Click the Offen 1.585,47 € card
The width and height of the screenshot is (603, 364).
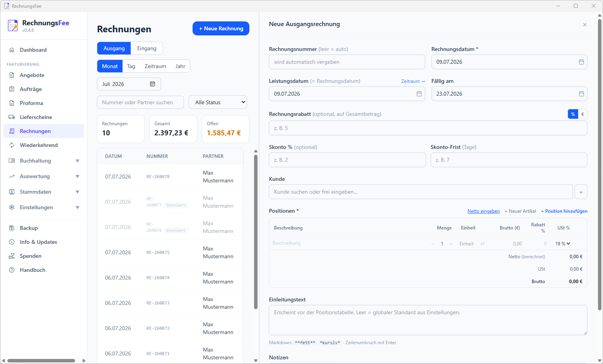(226, 129)
